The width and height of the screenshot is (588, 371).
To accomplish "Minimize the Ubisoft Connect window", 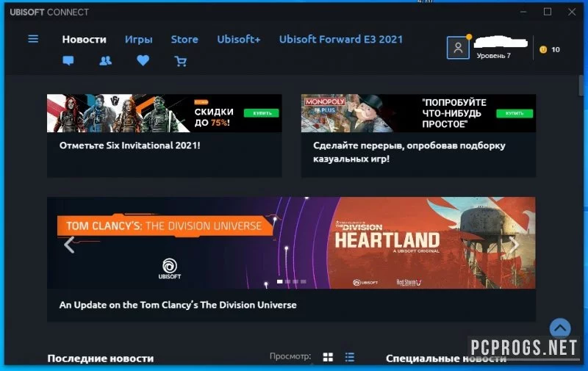I will coord(523,12).
